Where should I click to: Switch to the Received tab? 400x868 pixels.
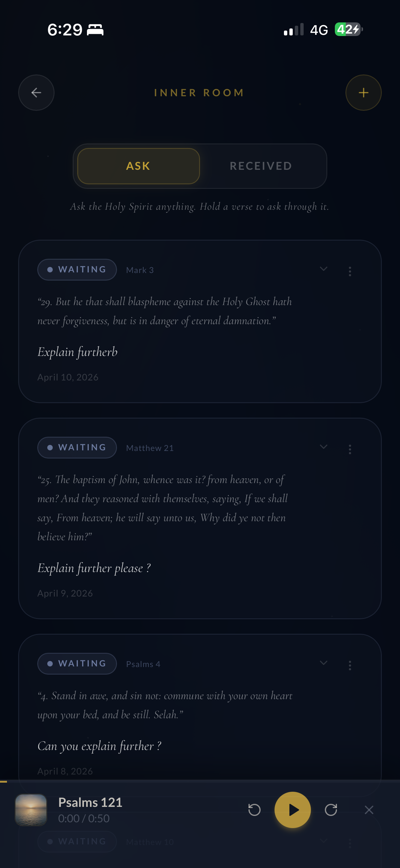click(x=261, y=166)
